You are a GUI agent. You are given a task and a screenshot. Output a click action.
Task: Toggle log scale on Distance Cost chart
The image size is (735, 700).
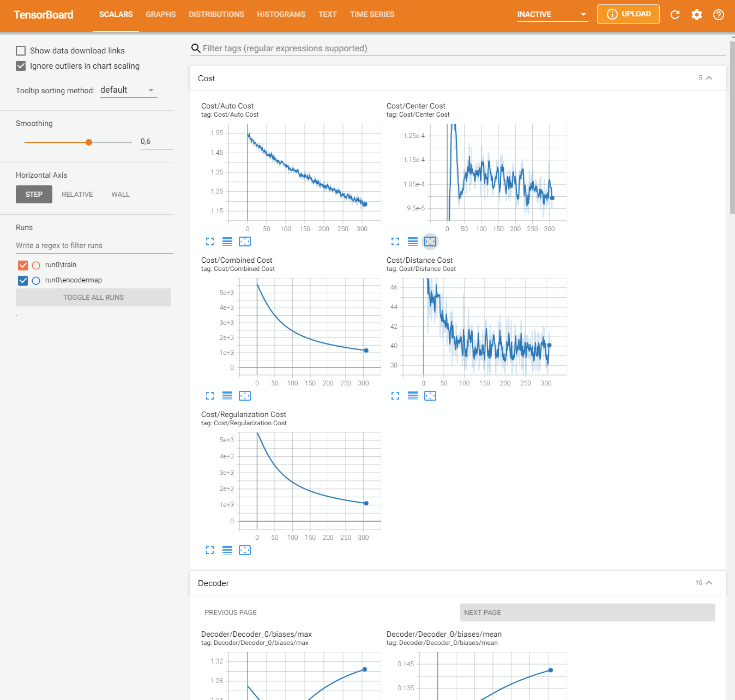click(x=413, y=396)
